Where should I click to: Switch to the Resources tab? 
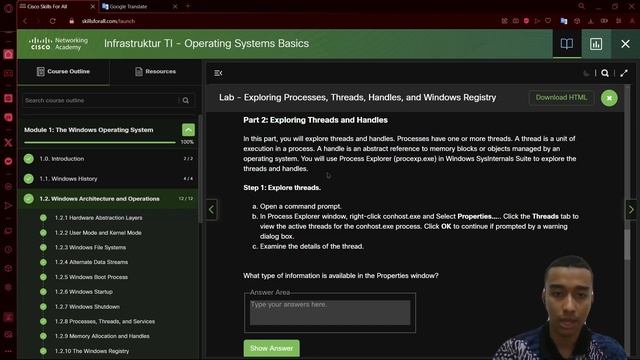pos(155,71)
